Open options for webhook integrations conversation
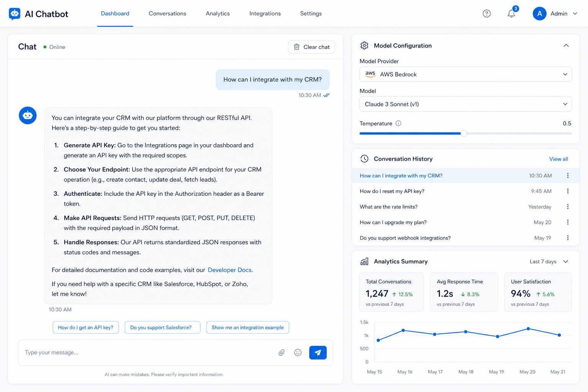 [568, 238]
